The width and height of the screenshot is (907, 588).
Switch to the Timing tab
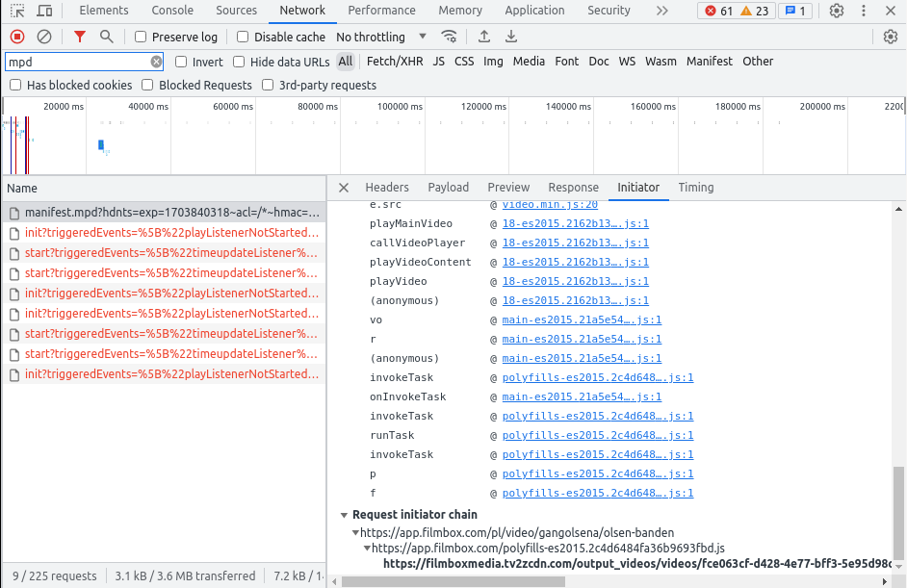[x=696, y=188]
